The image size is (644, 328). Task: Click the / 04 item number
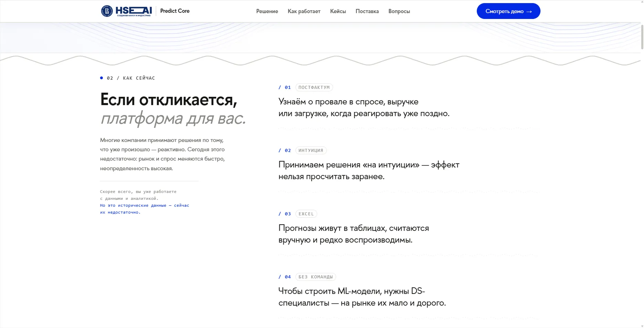[x=285, y=277]
